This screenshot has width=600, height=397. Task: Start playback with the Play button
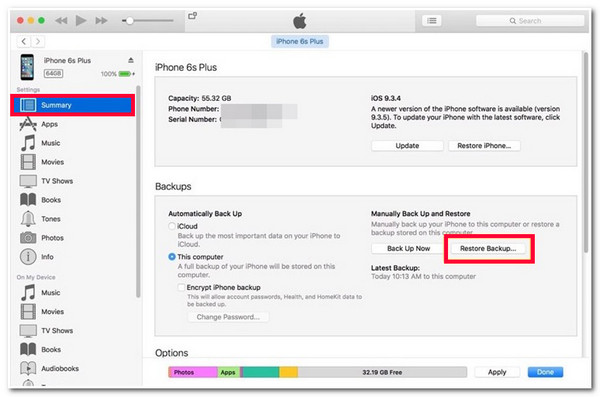pos(80,20)
